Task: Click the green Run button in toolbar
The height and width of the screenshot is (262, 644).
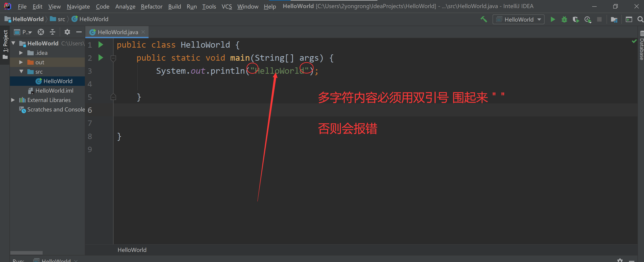Action: [x=552, y=19]
